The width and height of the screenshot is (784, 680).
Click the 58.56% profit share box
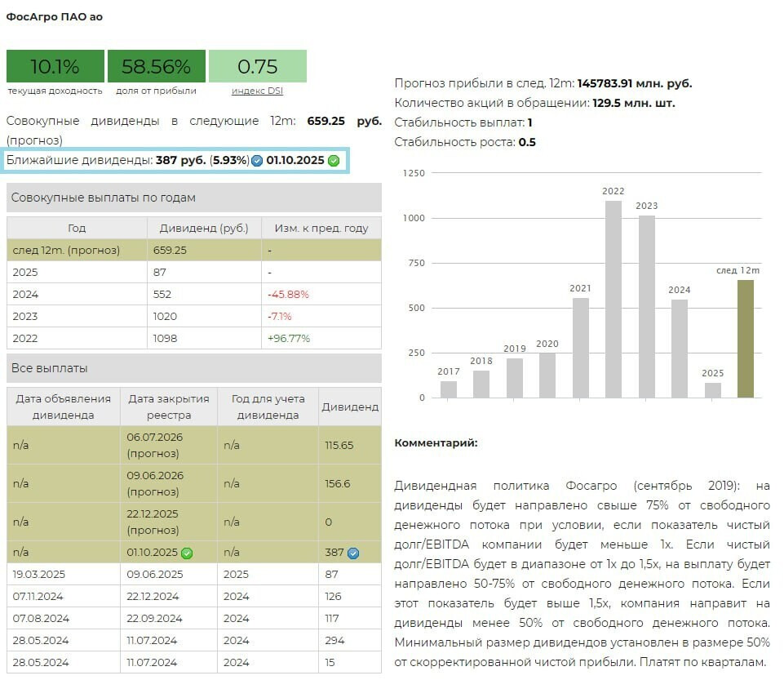pyautogui.click(x=156, y=66)
